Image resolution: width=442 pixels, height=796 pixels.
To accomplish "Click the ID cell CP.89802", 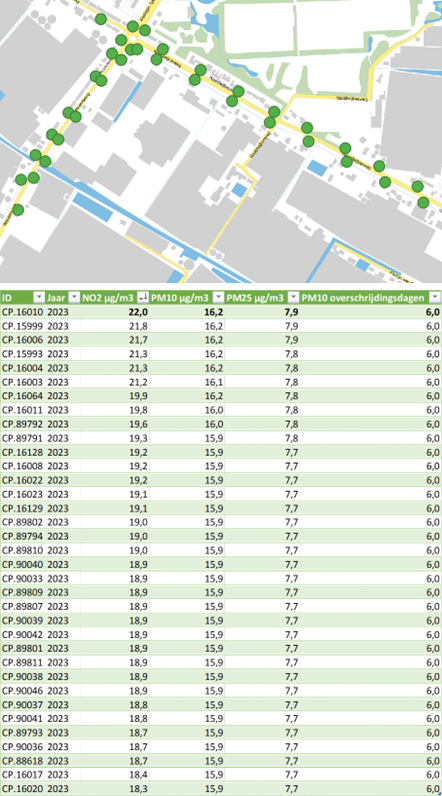I will coord(23,522).
